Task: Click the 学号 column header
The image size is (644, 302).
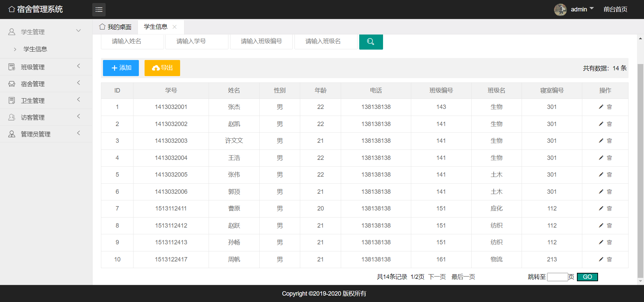Action: [x=171, y=90]
